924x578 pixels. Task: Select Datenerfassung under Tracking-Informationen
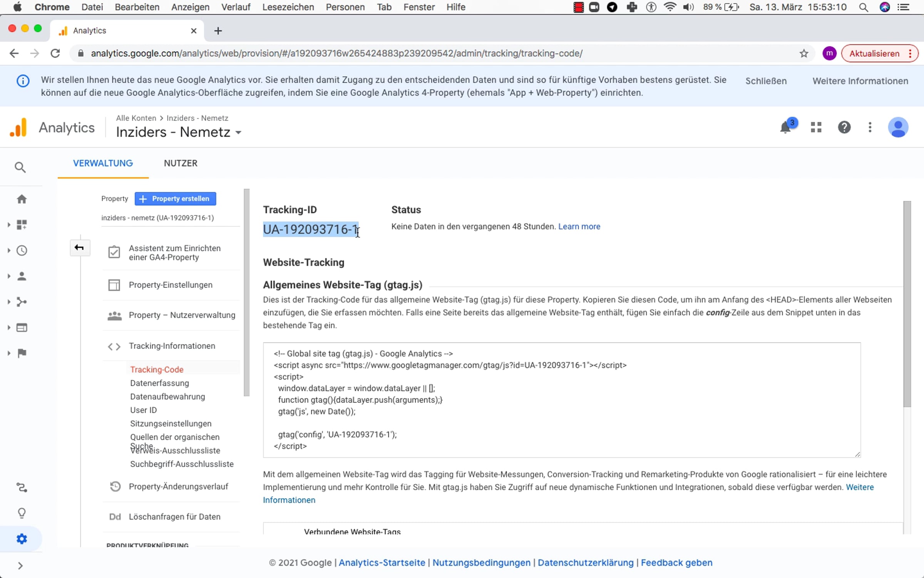point(159,383)
